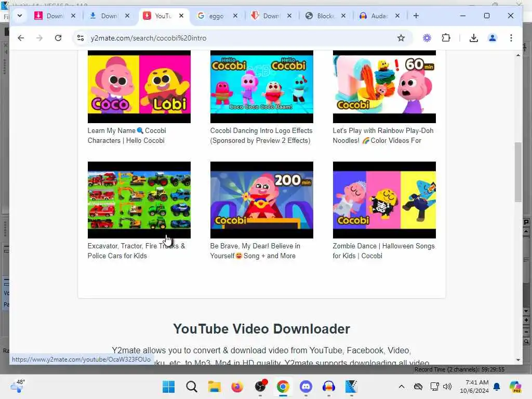Viewport: 532px width, 399px height.
Task: Close the YouTu tab
Action: [x=181, y=16]
